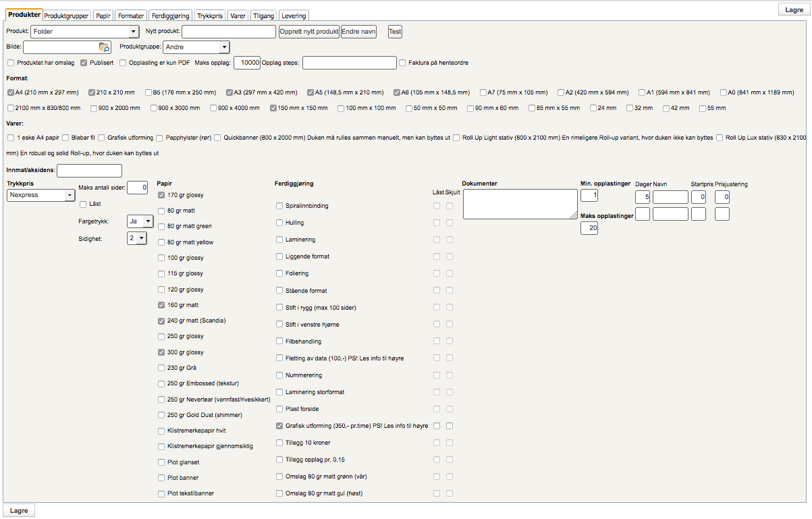
Task: Enable the Produktet har omslag checkbox
Action: pyautogui.click(x=11, y=63)
